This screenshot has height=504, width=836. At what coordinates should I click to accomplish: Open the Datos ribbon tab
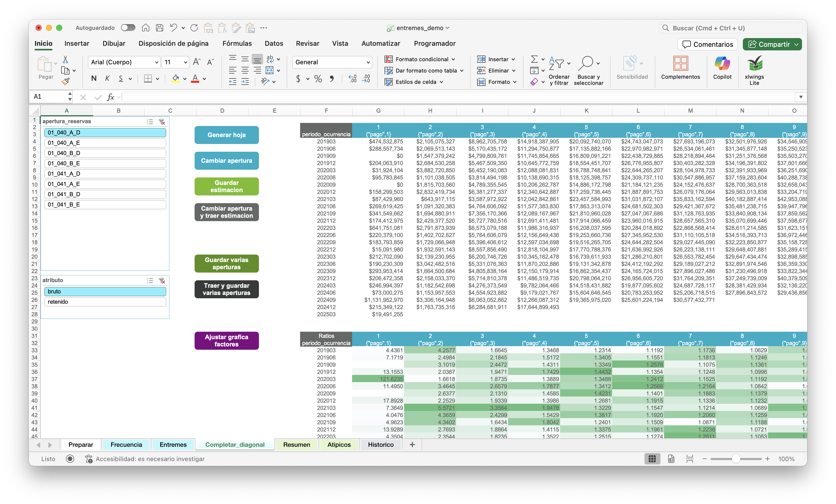pos(274,43)
